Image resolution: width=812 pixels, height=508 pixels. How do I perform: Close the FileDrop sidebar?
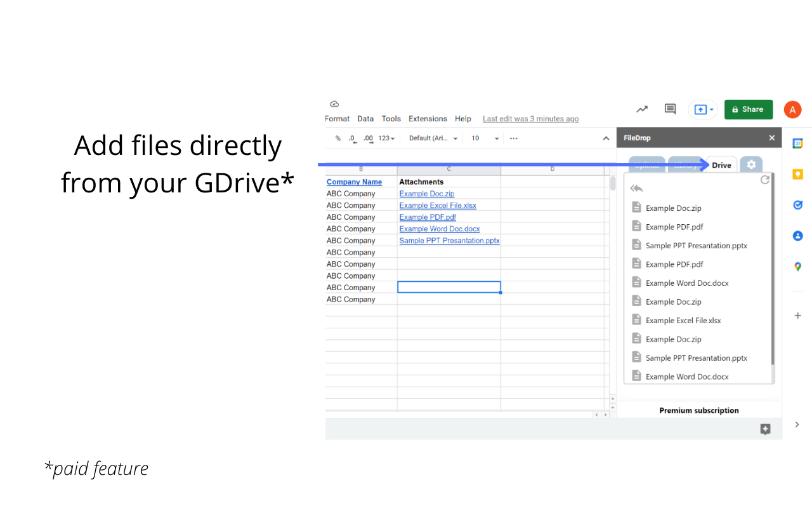click(772, 138)
